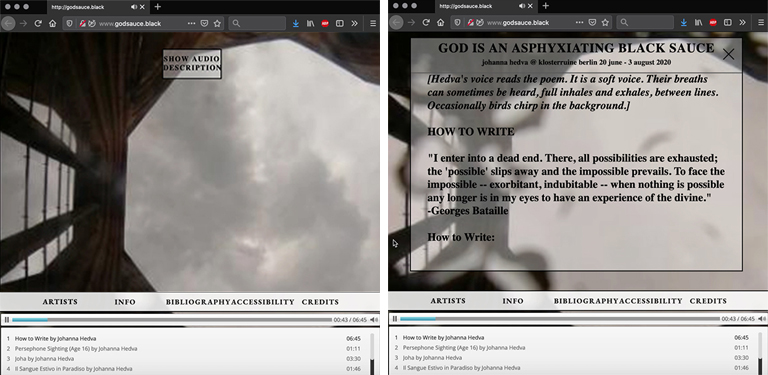Expand toolbar overflow chevrons in right window
Screen dimensions: 768x375
[x=742, y=23]
